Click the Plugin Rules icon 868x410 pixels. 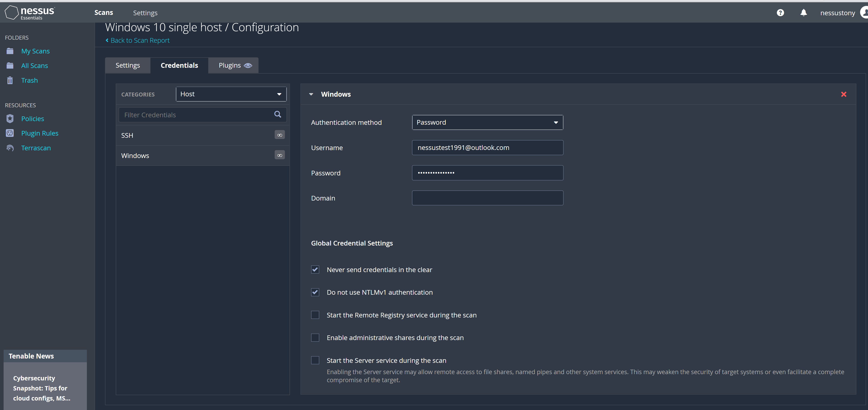pyautogui.click(x=10, y=133)
